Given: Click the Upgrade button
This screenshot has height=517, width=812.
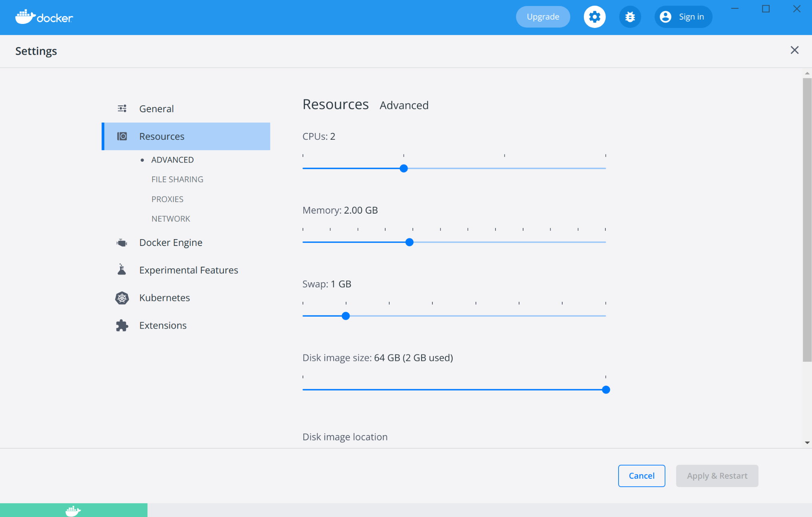Looking at the screenshot, I should click(x=543, y=17).
